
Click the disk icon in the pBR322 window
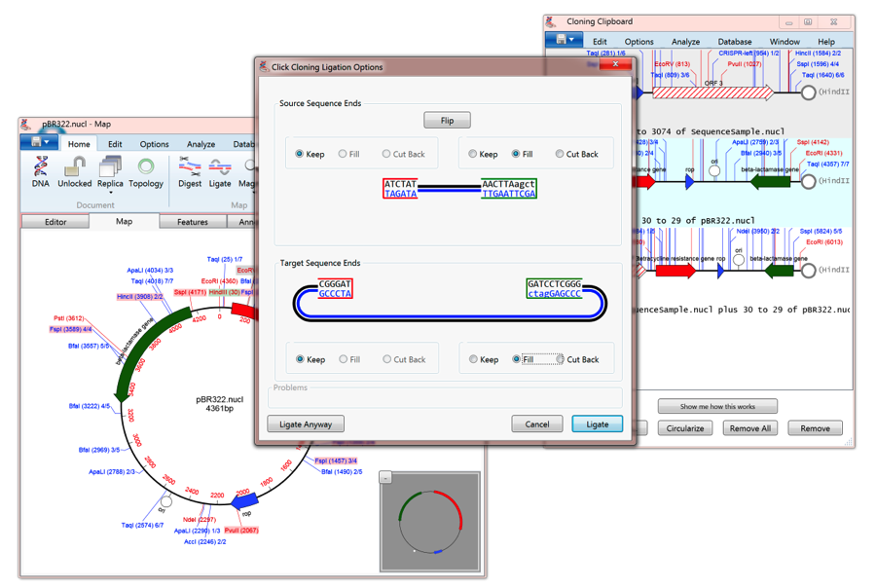pyautogui.click(x=35, y=140)
